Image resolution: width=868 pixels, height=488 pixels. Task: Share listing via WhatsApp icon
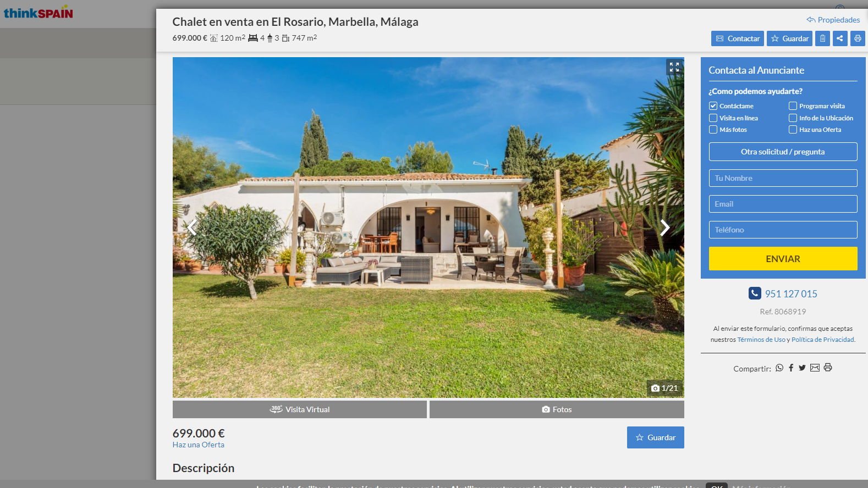tap(779, 368)
